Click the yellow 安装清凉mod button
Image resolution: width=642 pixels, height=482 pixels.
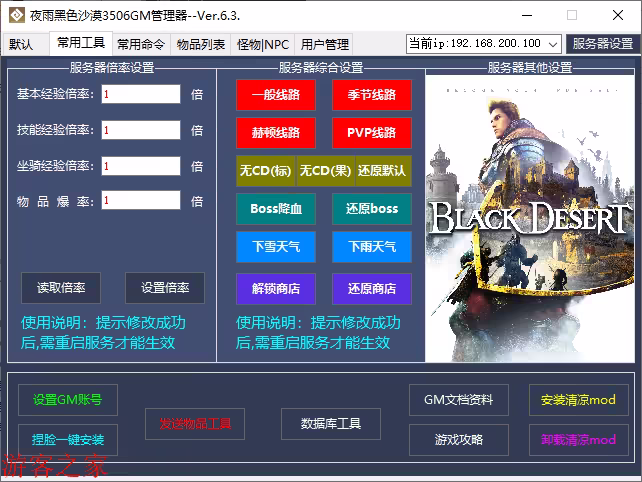579,400
